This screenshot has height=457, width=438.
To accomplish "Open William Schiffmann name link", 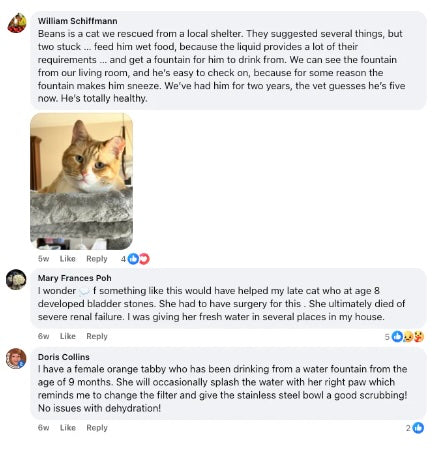I will (x=77, y=21).
